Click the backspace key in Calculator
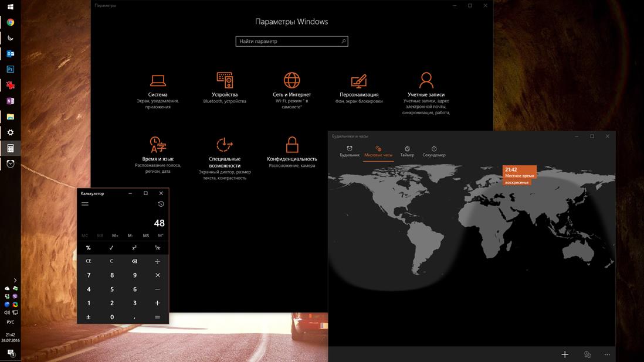 pos(134,261)
